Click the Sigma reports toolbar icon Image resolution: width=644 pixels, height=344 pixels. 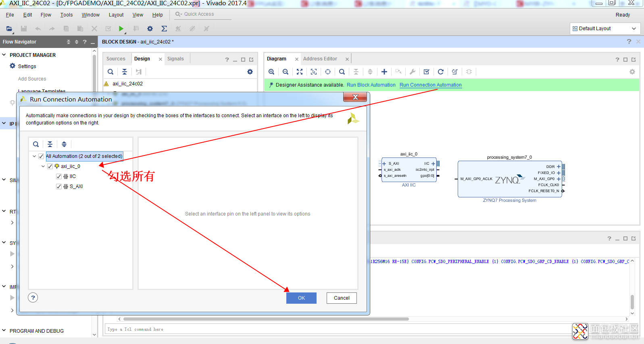click(164, 29)
